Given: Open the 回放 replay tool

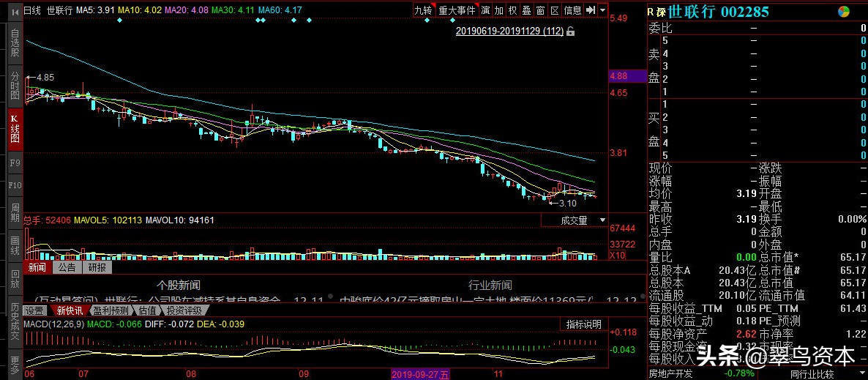Looking at the screenshot, I should [x=15, y=278].
